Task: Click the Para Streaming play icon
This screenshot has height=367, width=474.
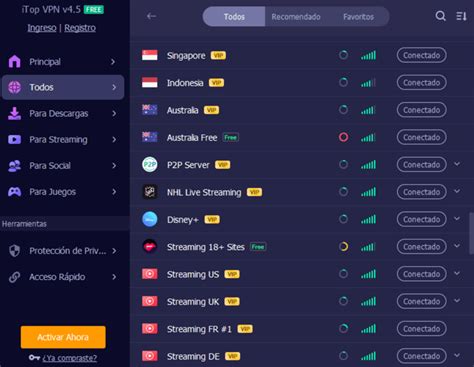Action: click(x=14, y=139)
